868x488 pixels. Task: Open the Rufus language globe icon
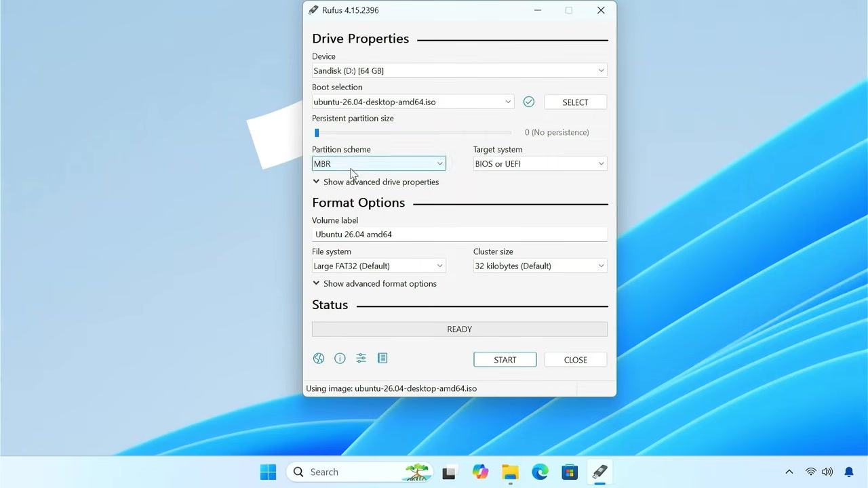[319, 359]
